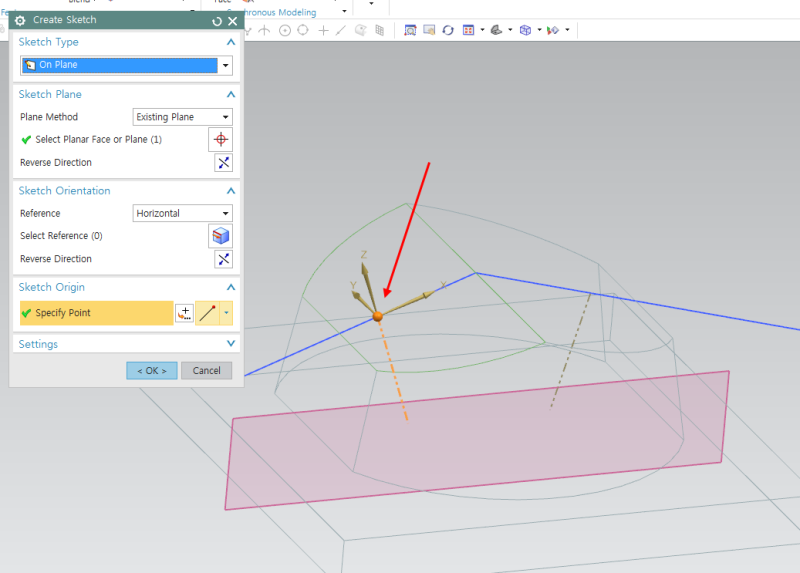800x573 pixels.
Task: Click the Select Planar Face target icon
Action: pyautogui.click(x=221, y=140)
